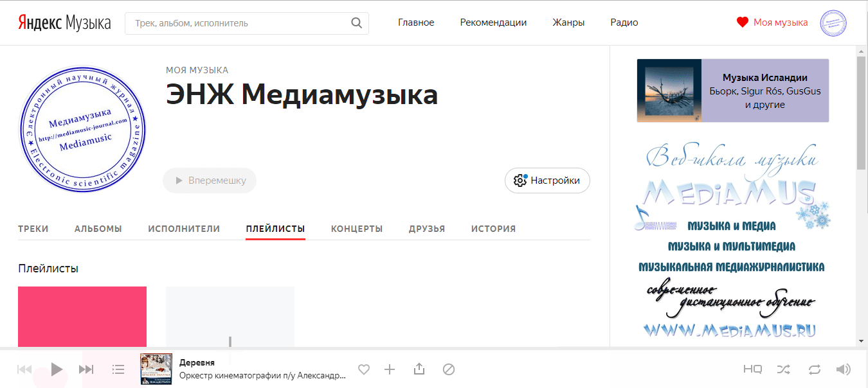Click the page vertical scrollbar thumb
Screen dimensions: 868x388
(x=862, y=113)
